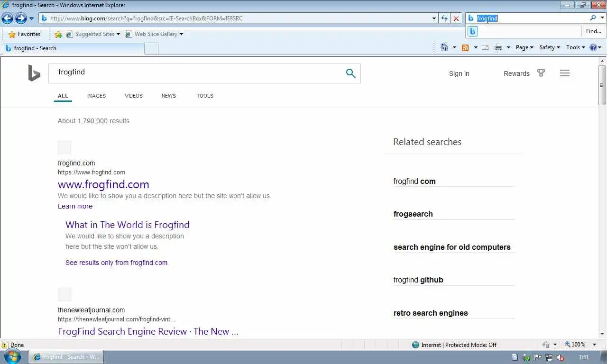Click See results only from frogfind.com
Viewport: 607px width, 364px height.
click(x=116, y=263)
